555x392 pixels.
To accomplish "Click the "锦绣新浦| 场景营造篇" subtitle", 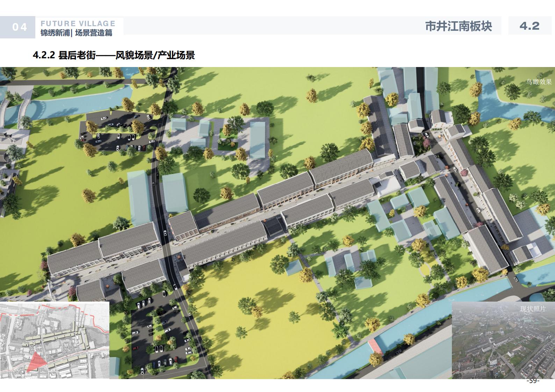I will [77, 33].
